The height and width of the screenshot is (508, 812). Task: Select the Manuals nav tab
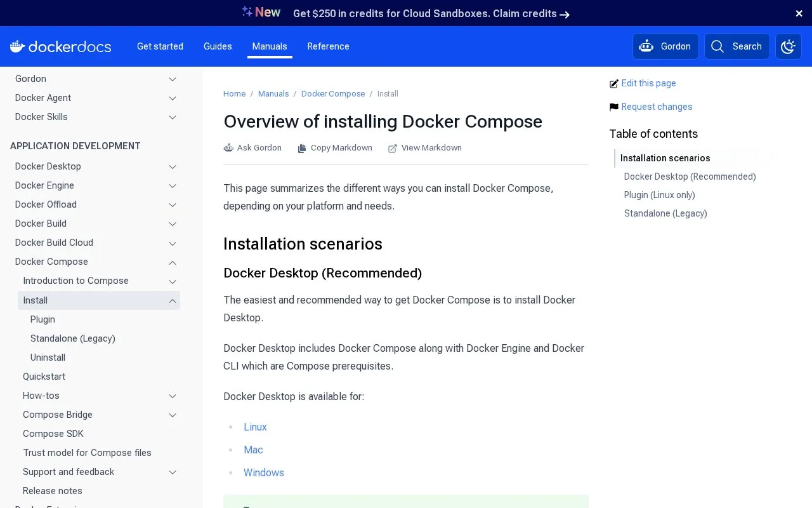270,46
